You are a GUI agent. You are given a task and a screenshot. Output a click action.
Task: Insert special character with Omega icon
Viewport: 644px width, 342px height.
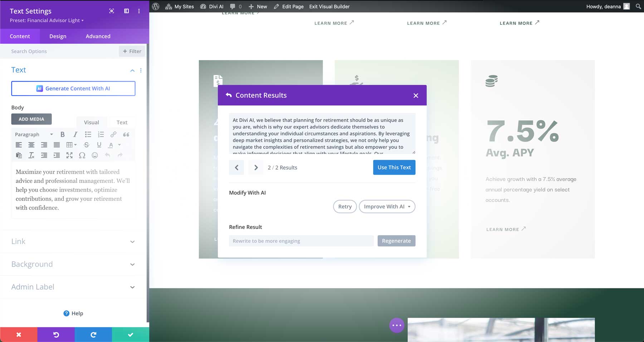82,155
